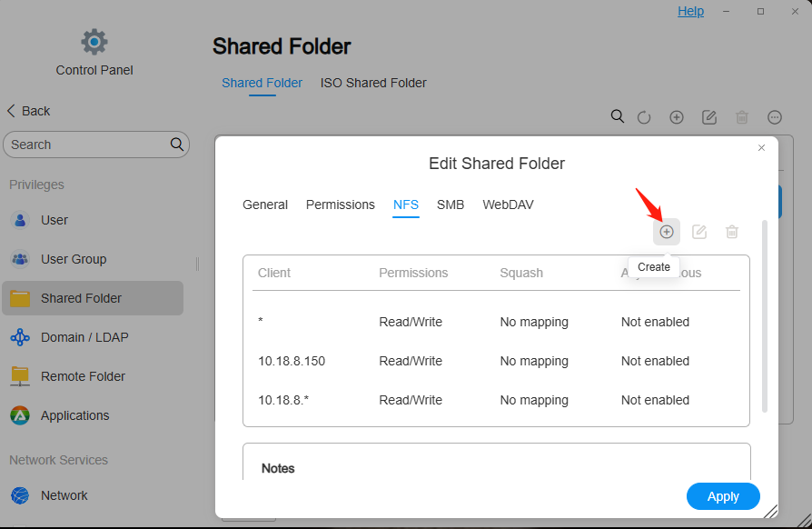Click the edit NFS rule pencil icon
Image resolution: width=812 pixels, height=529 pixels.
pos(699,232)
